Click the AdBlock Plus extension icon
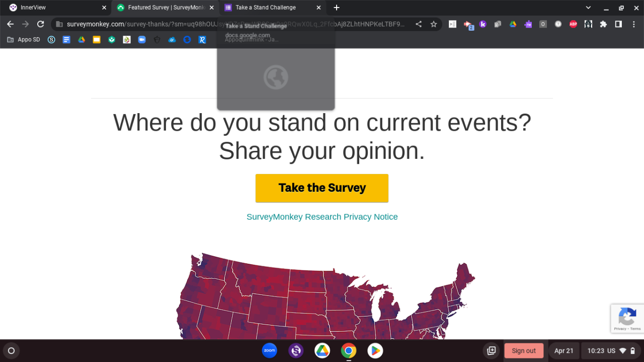The image size is (644, 362). [x=573, y=24]
